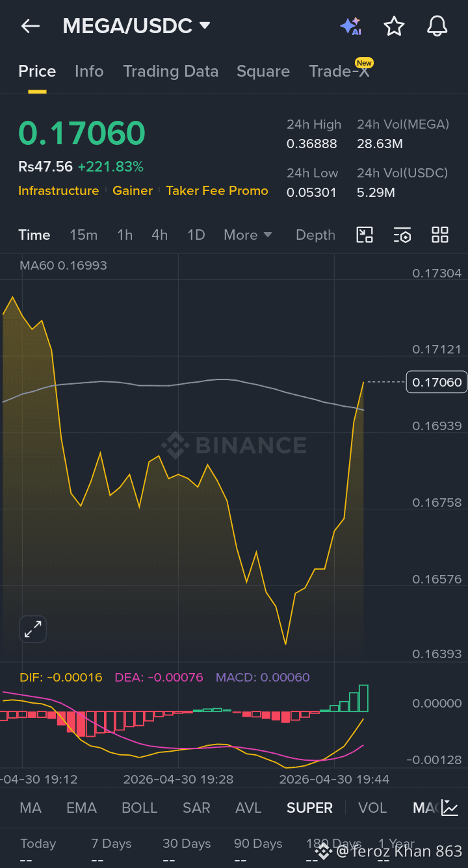Select the 4h chart interval
The width and height of the screenshot is (468, 868).
(x=159, y=235)
